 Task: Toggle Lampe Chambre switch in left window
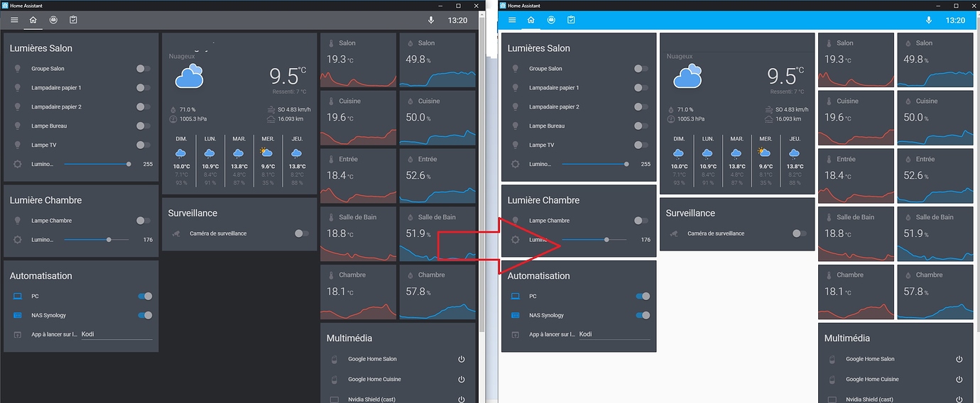point(143,221)
